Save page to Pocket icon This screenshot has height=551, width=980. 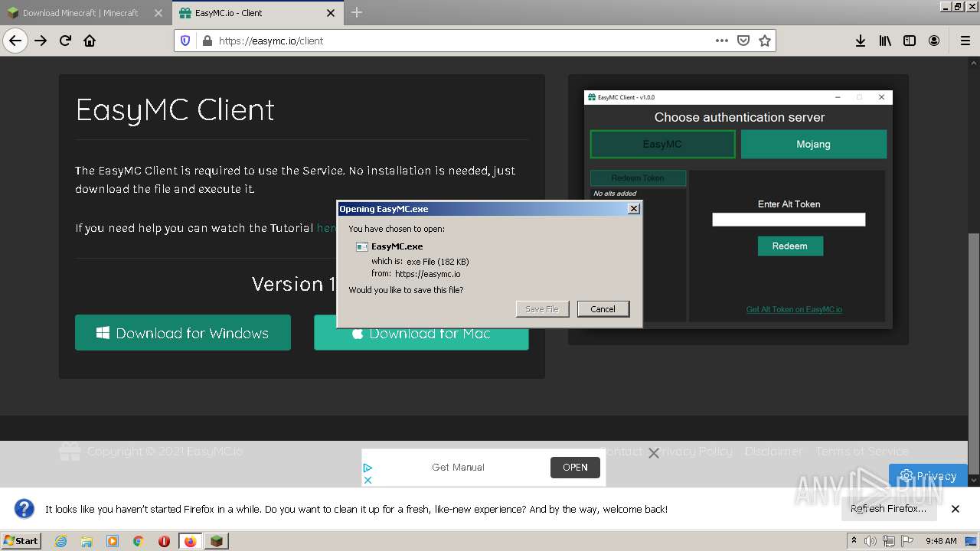tap(743, 41)
